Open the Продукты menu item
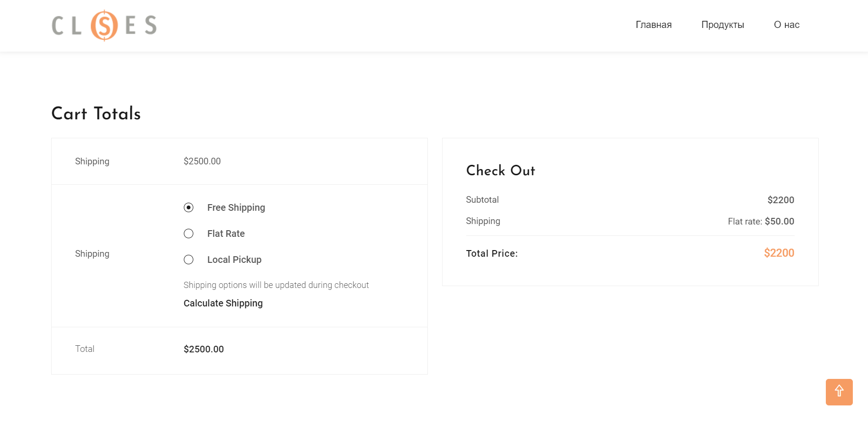Screen dimensions: 868x422 [723, 25]
